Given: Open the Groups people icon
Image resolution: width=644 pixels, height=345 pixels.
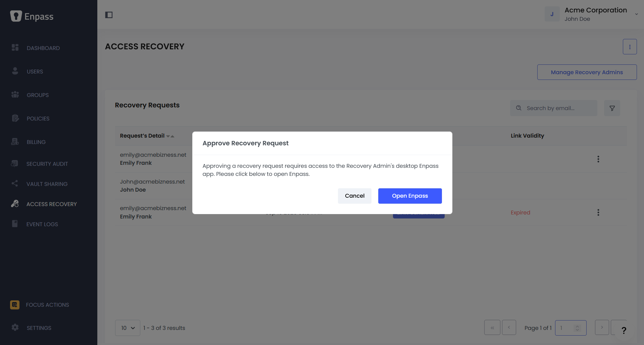Looking at the screenshot, I should (15, 95).
